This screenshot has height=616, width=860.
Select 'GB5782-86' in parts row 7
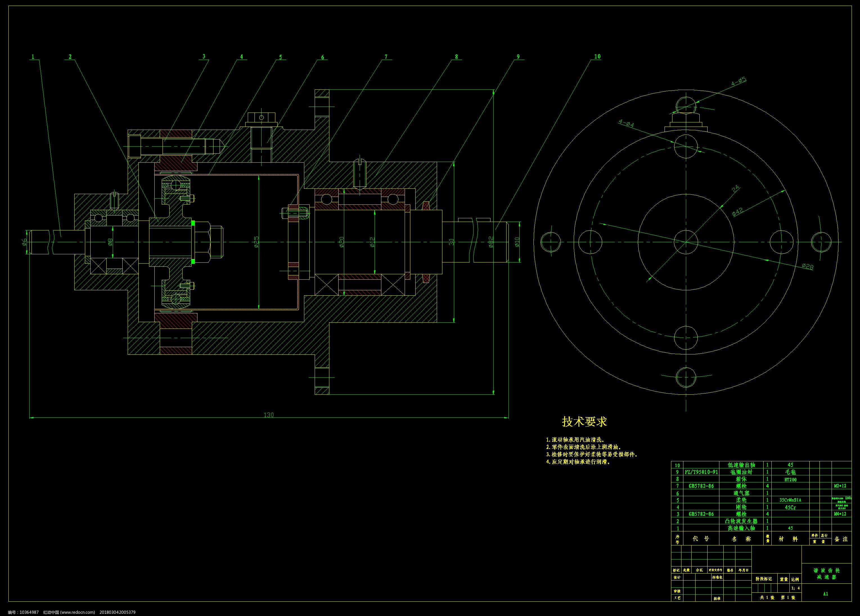click(701, 486)
